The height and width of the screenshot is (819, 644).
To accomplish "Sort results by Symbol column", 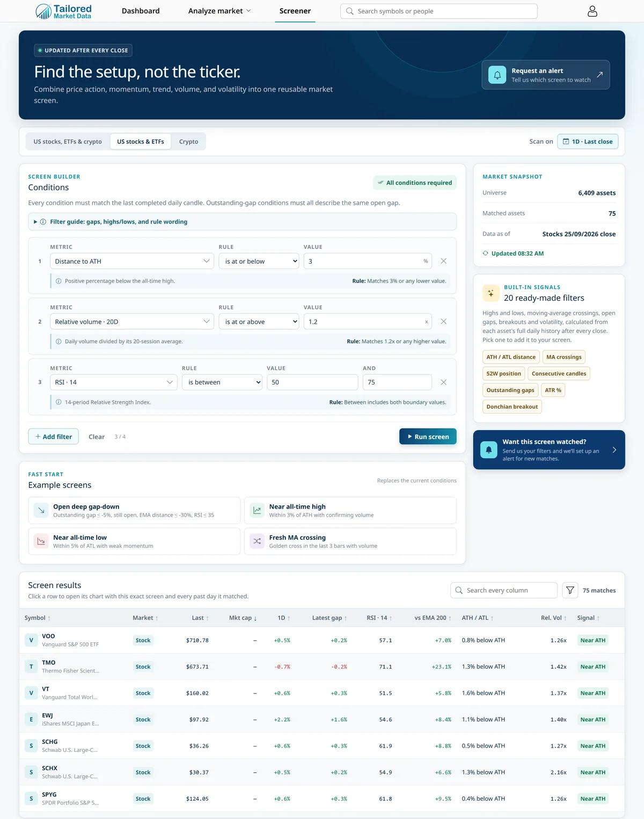I will tap(37, 618).
